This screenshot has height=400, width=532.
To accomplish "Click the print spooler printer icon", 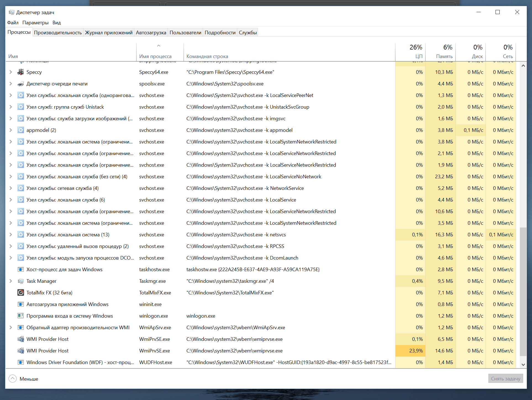I will 20,84.
